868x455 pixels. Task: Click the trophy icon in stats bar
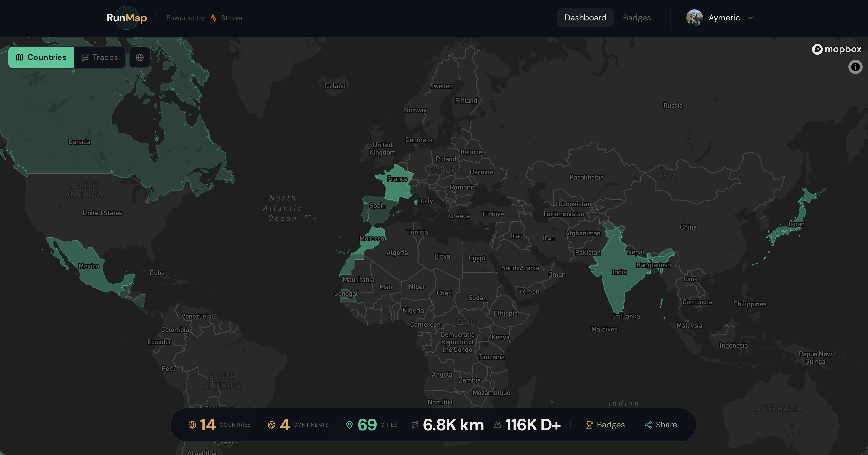(x=589, y=425)
